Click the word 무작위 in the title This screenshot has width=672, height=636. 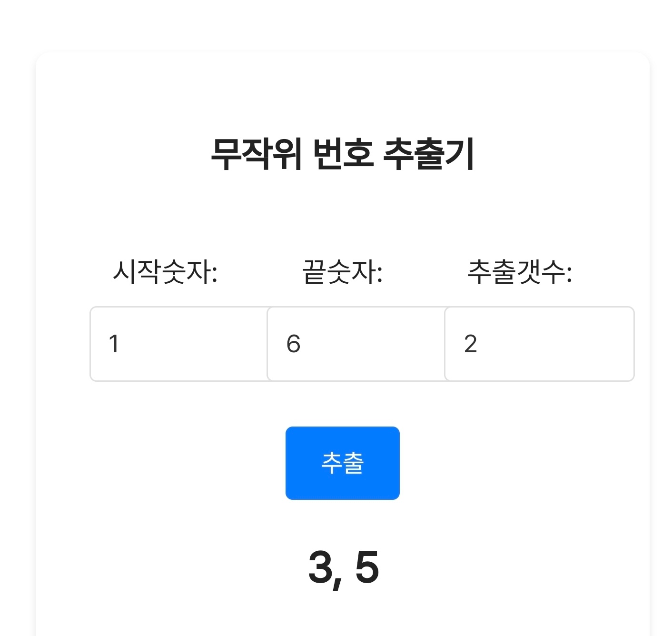click(256, 154)
